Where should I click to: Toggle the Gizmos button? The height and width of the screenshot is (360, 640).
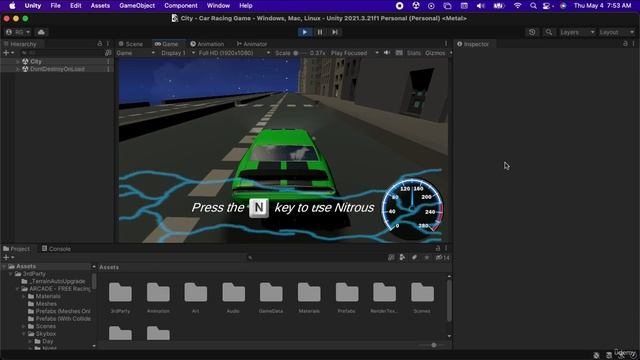435,53
